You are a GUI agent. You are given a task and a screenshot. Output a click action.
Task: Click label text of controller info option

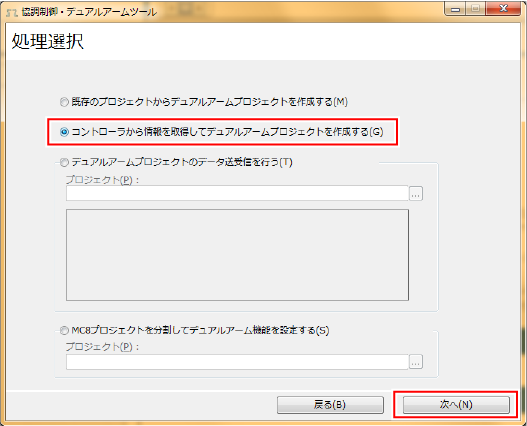228,132
